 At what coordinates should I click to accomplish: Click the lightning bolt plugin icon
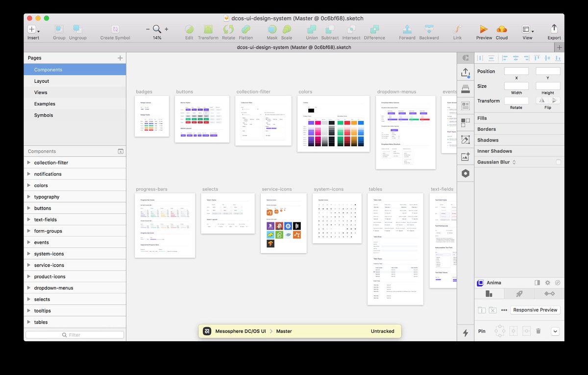pyautogui.click(x=465, y=333)
